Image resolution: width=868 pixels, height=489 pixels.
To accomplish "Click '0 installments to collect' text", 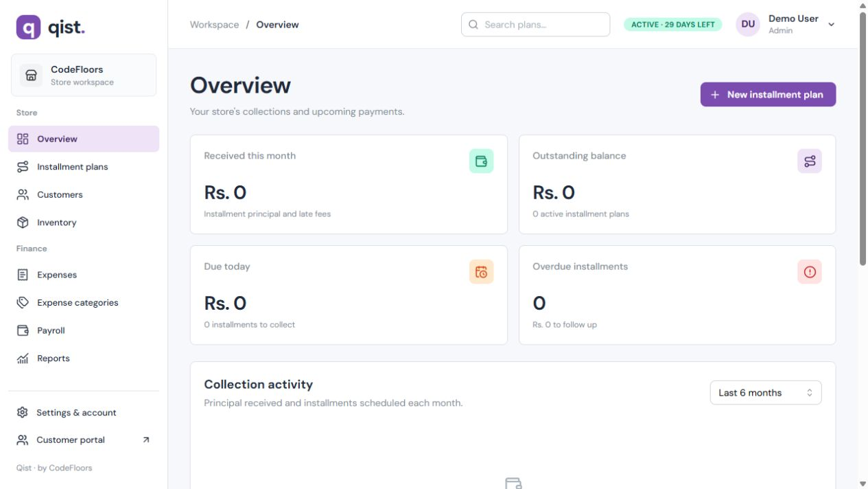I will coord(250,324).
